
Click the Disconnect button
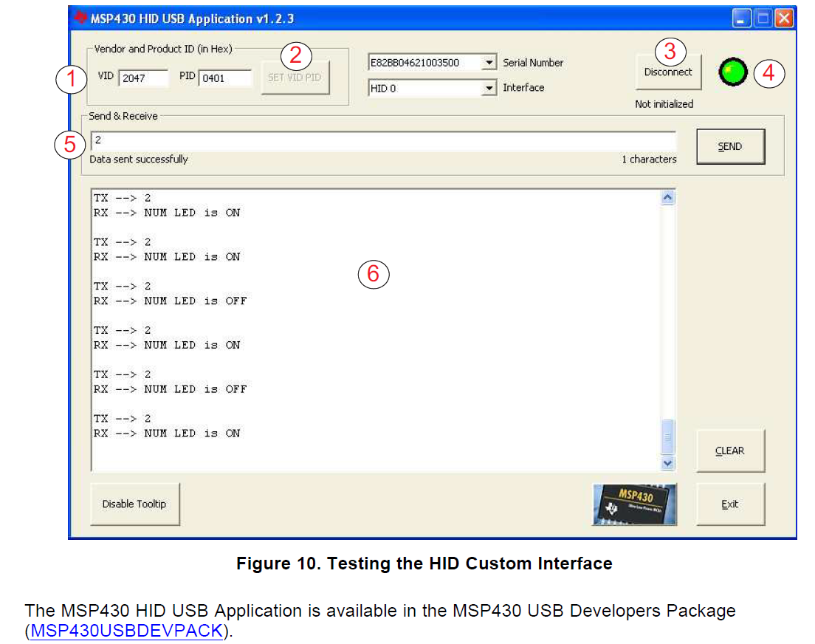[x=668, y=72]
